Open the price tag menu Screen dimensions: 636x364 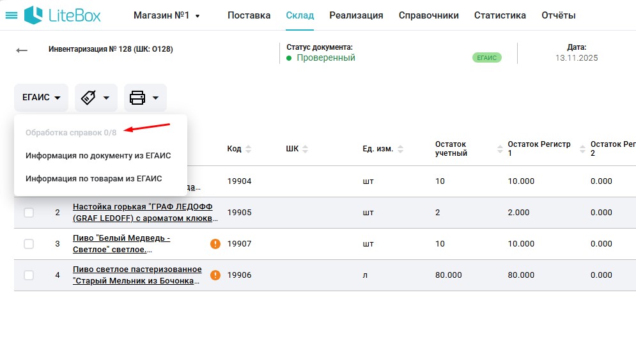coord(96,98)
